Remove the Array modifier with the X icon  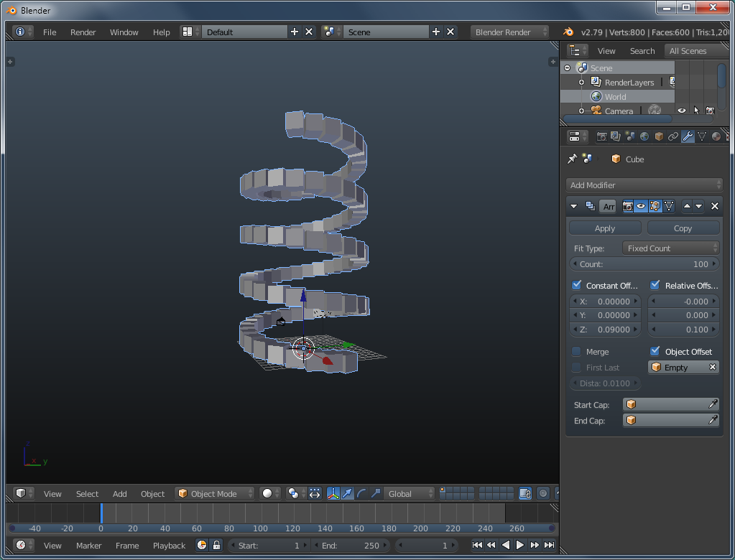(714, 206)
